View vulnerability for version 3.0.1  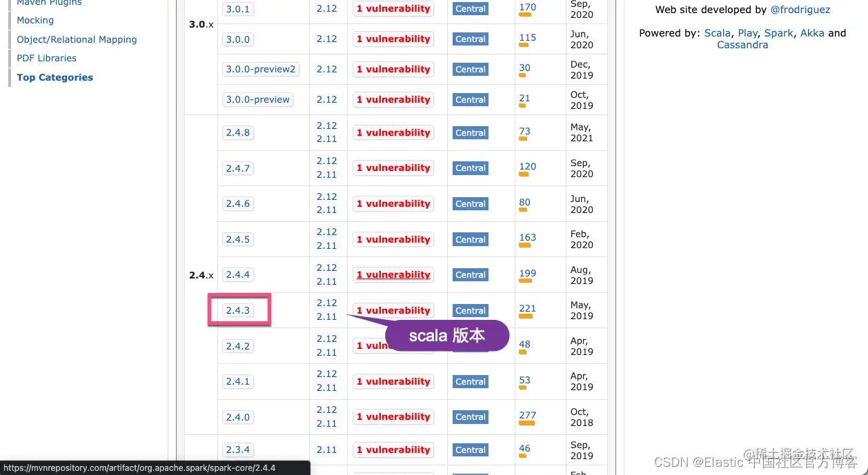393,9
